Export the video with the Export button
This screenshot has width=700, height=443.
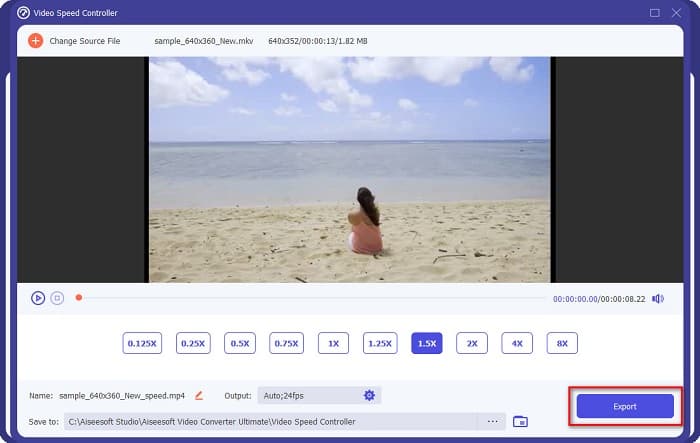click(x=624, y=407)
